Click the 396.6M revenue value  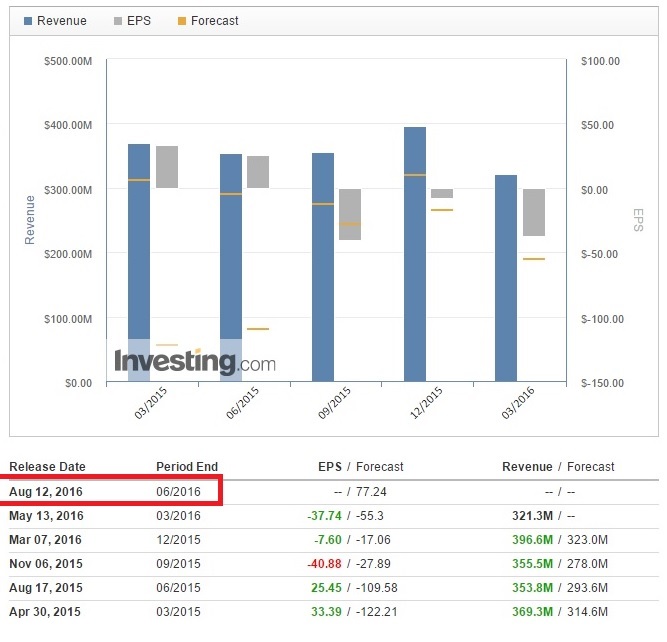[532, 540]
